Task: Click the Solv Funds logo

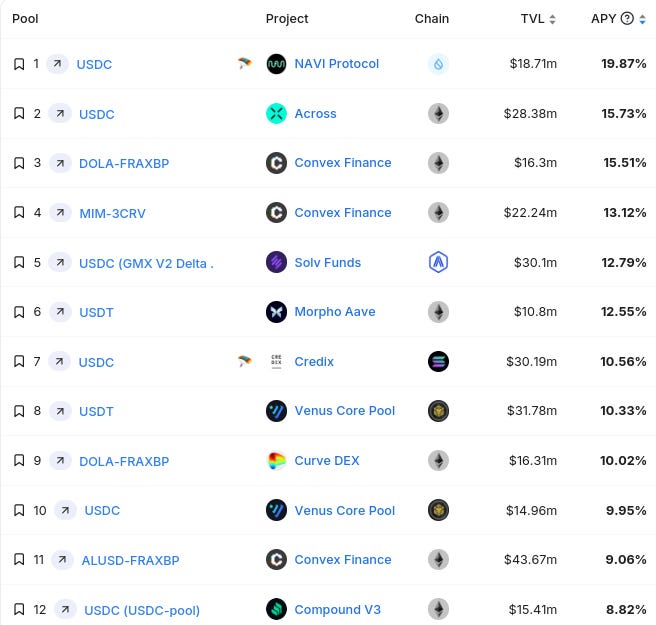Action: (276, 262)
